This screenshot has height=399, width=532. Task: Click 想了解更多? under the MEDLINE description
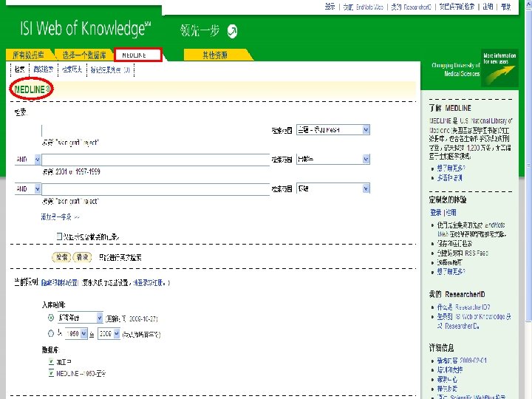[x=451, y=168]
